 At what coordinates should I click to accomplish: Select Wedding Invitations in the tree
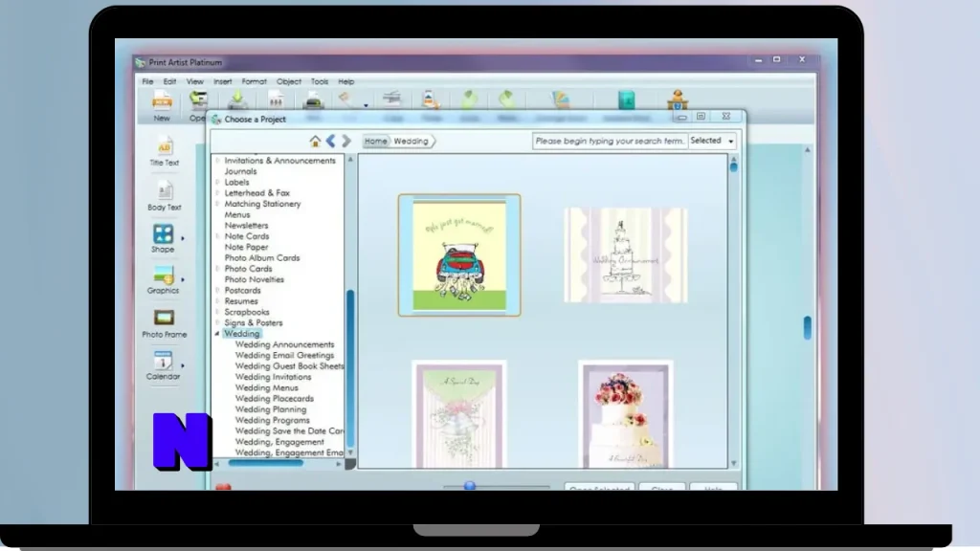tap(273, 377)
